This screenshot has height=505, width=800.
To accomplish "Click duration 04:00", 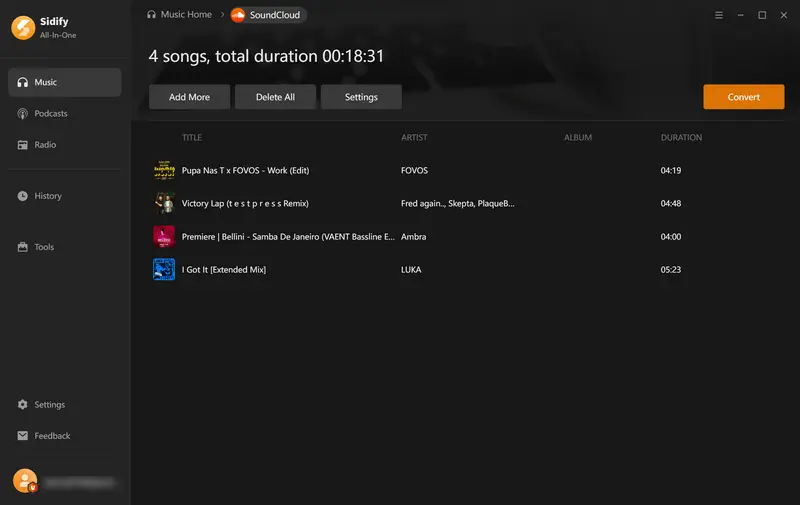I will [671, 237].
